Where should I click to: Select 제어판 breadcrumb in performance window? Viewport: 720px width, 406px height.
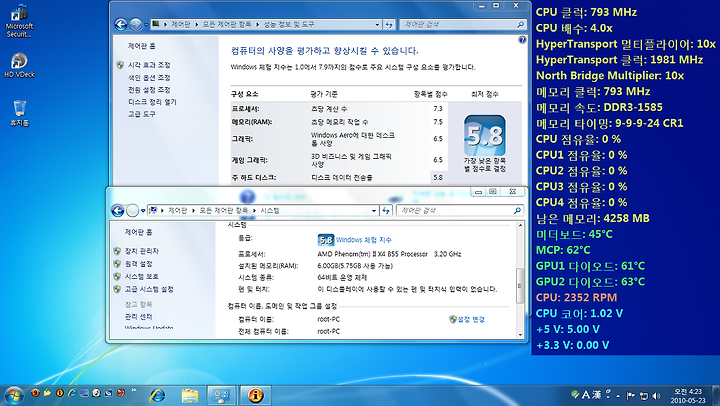tap(180, 24)
